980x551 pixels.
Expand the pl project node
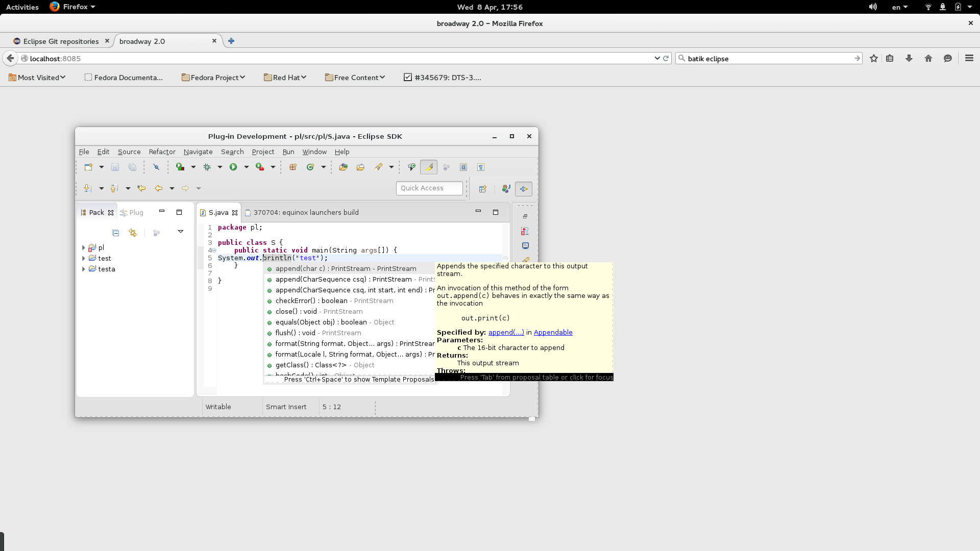point(83,247)
